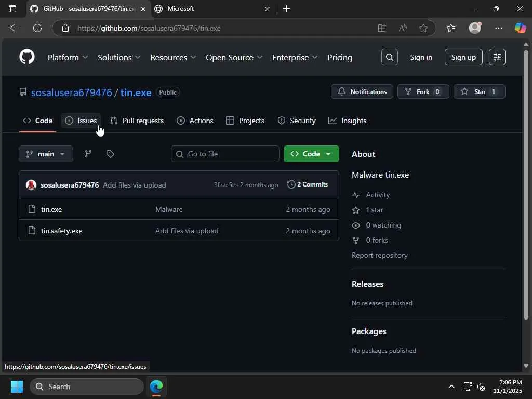Add this page to favorites star

[x=423, y=28]
